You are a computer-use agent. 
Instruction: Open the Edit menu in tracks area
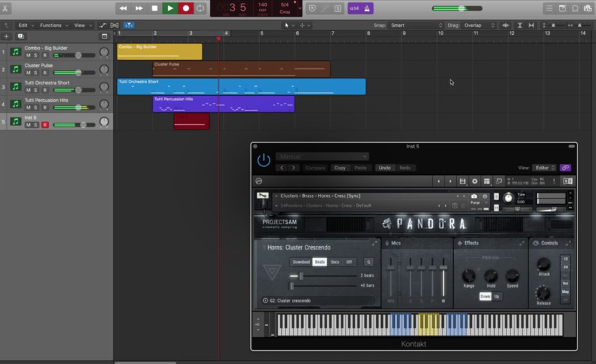tap(25, 25)
